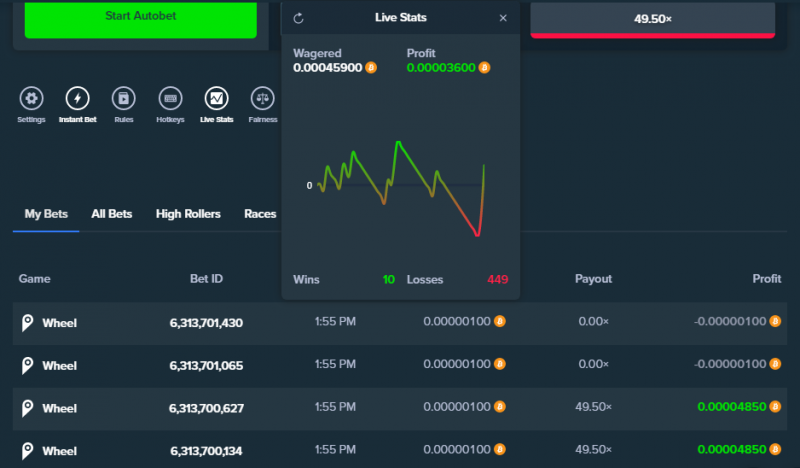Screen dimensions: 800x468
Task: Open the Hotkeys keyboard icon
Action: (170, 98)
